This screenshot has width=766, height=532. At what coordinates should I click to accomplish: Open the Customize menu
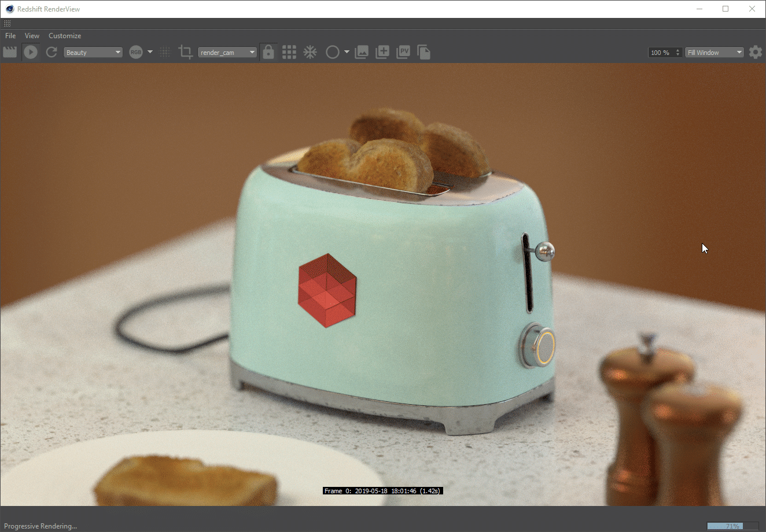[65, 35]
